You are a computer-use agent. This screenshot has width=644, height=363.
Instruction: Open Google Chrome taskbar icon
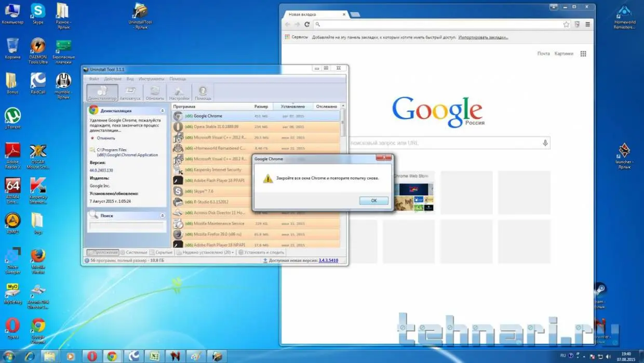[112, 356]
